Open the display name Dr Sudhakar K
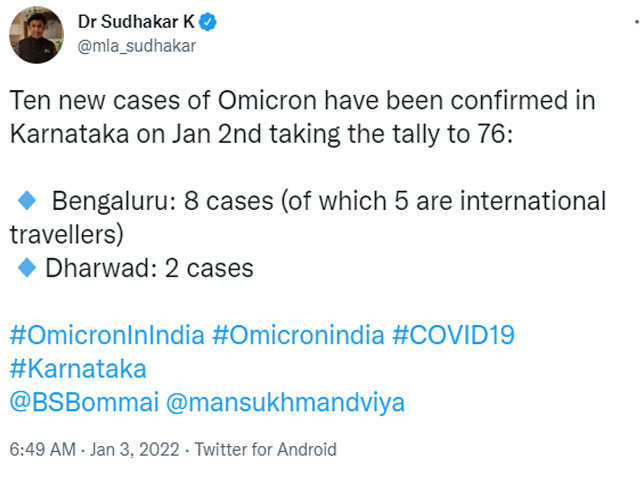This screenshot has width=640, height=480. [136, 22]
